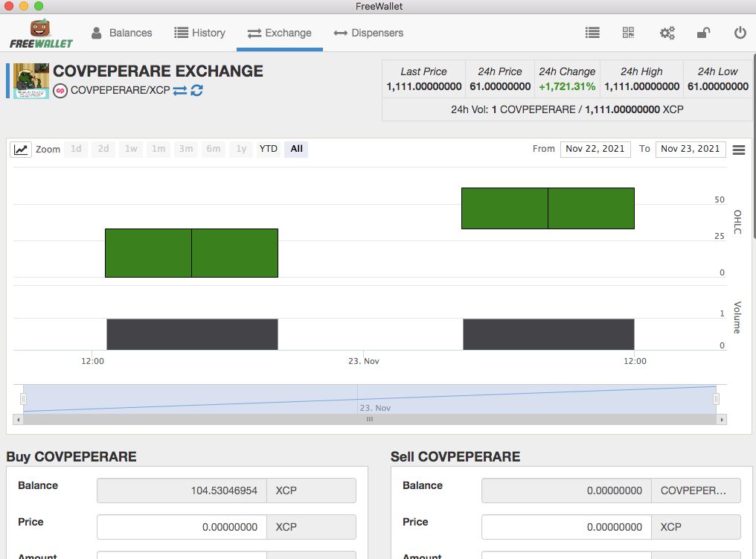Image resolution: width=756 pixels, height=559 pixels.
Task: Click the first dark volume bar
Action: coord(192,334)
